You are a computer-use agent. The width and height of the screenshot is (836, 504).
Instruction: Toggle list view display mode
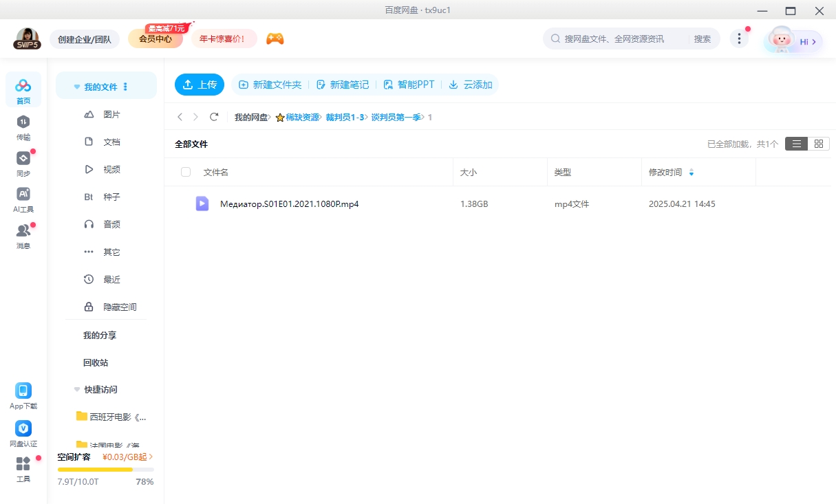(x=796, y=144)
